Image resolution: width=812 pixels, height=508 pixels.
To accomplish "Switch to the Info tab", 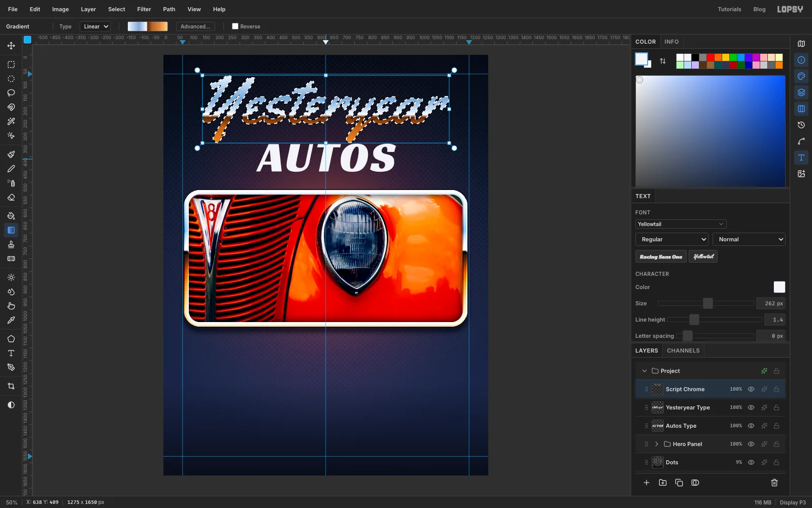I will point(671,42).
